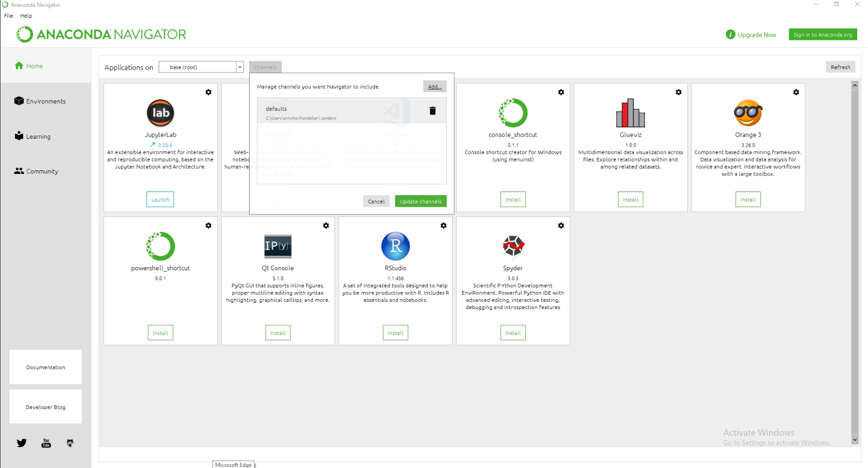Cancel the channels dialog
Image resolution: width=868 pixels, height=468 pixels.
376,201
